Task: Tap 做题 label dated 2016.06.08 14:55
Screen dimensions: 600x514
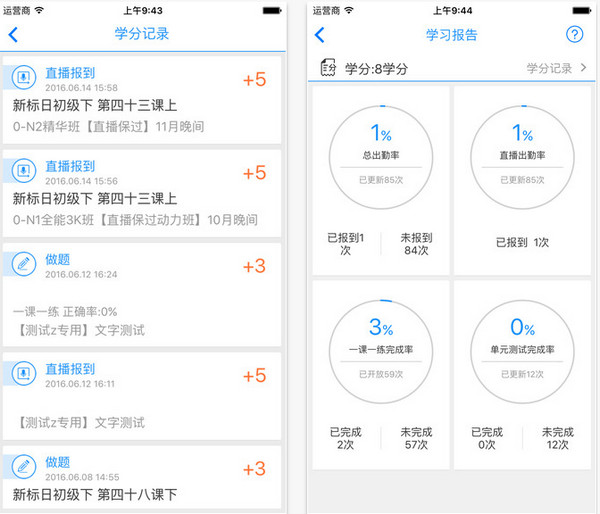Action: click(x=58, y=462)
